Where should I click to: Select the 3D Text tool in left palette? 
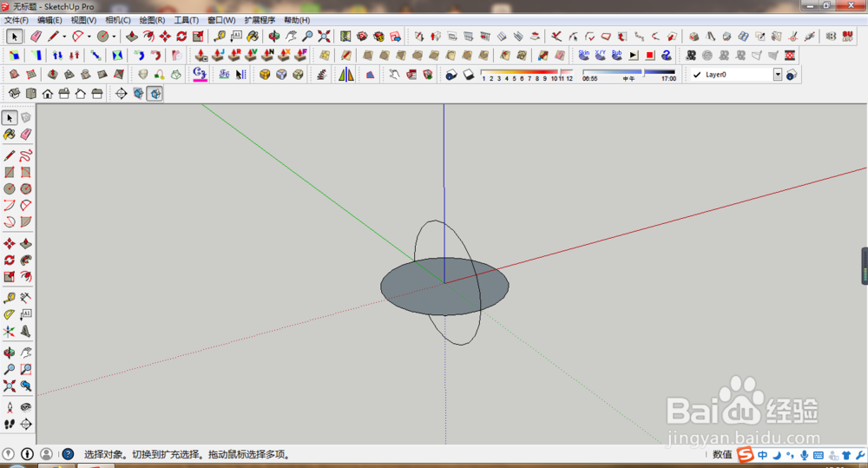[x=26, y=331]
